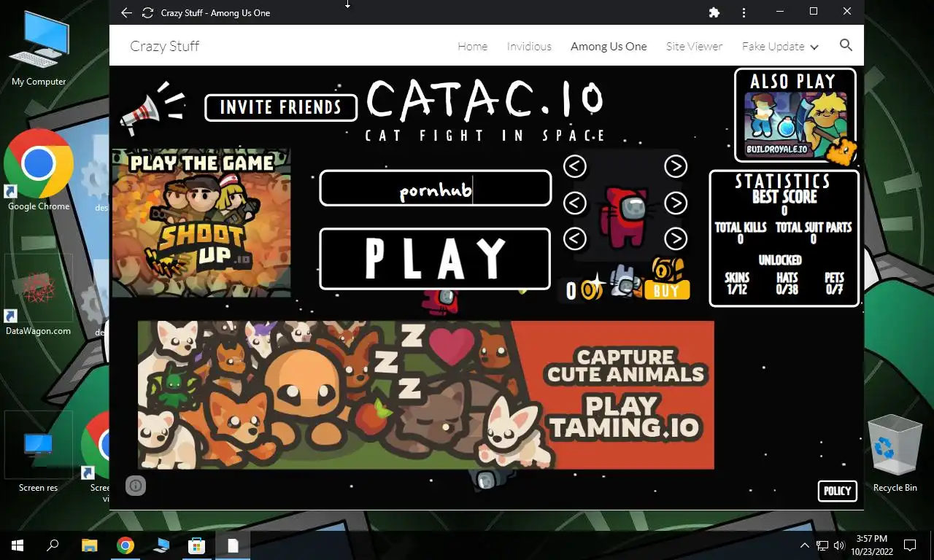Open the treasure chest BUY button
The height and width of the screenshot is (560, 934).
pos(667,279)
